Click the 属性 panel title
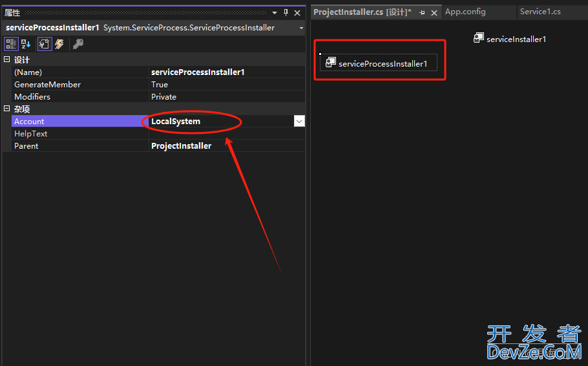588x366 pixels. tap(12, 13)
